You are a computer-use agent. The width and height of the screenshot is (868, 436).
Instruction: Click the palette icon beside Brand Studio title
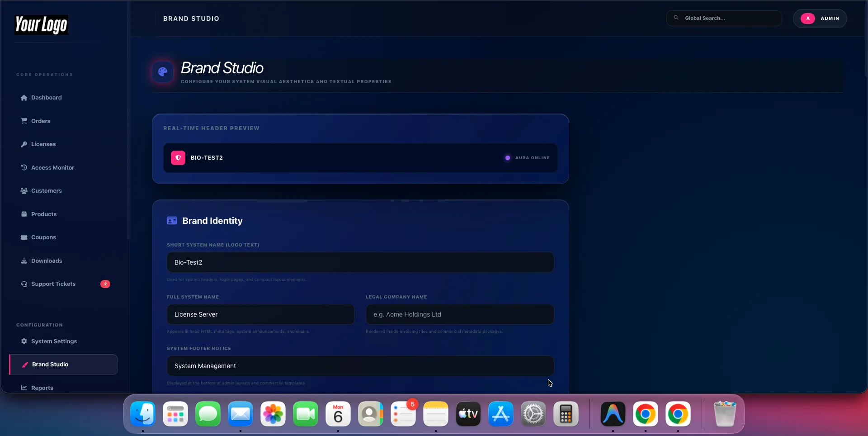[163, 71]
